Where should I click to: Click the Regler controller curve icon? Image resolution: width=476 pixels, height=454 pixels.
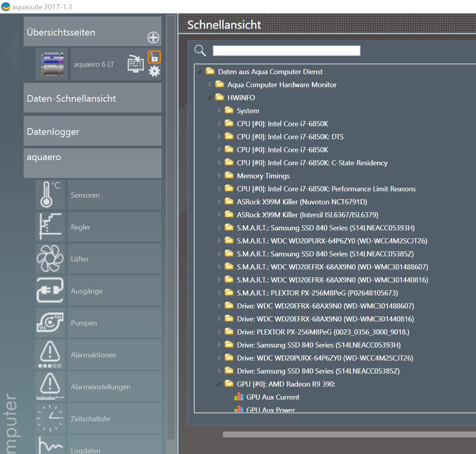(x=50, y=226)
